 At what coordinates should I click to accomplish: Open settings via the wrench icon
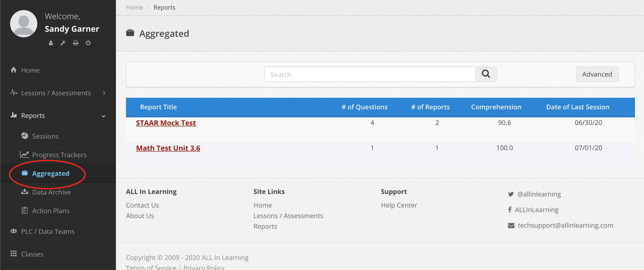click(x=63, y=43)
